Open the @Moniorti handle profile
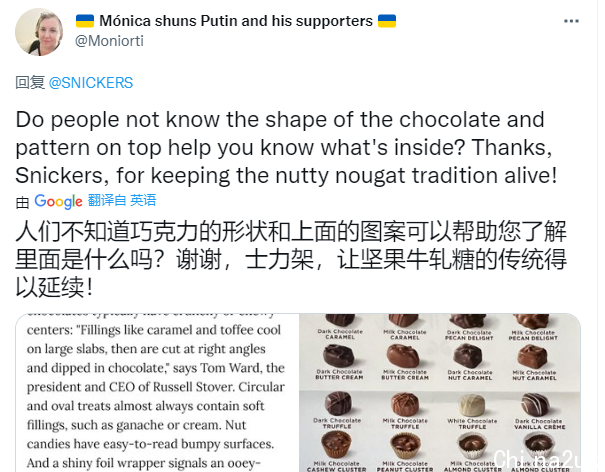This screenshot has width=605, height=472. click(109, 41)
